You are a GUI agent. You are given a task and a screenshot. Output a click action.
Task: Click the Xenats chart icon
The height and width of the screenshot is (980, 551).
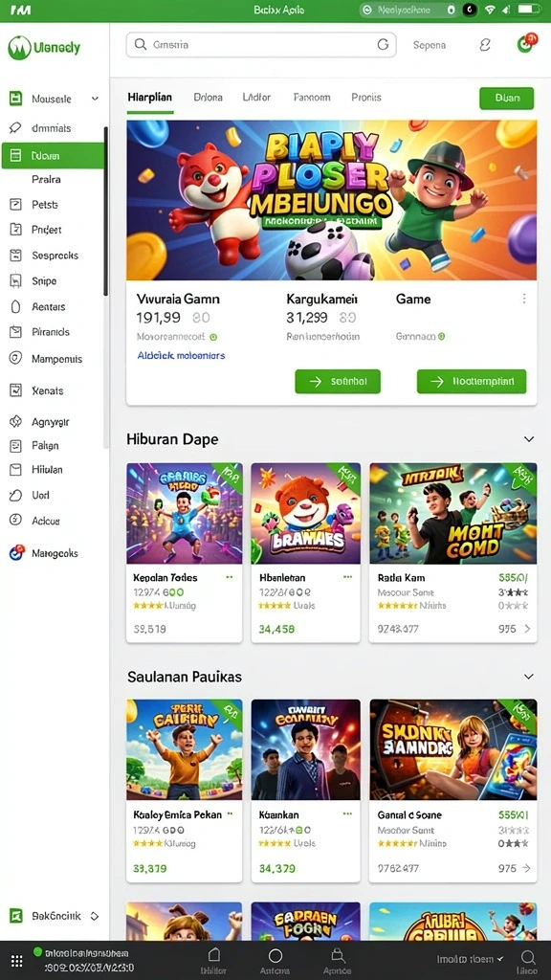click(15, 390)
